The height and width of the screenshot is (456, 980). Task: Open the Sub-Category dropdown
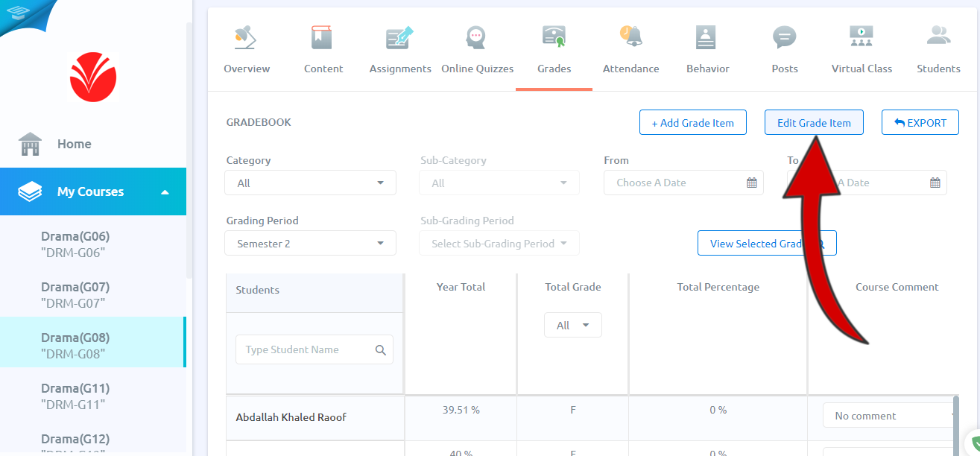499,183
